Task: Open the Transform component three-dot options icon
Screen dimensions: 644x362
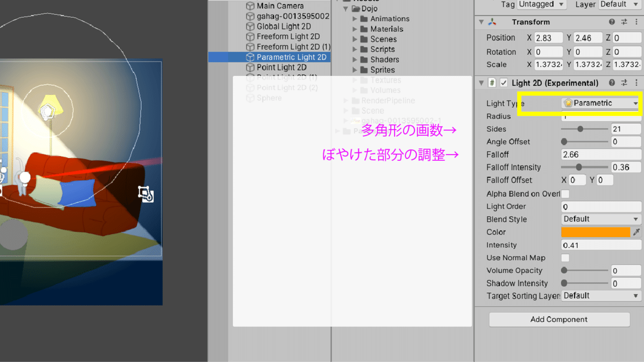Action: click(636, 22)
